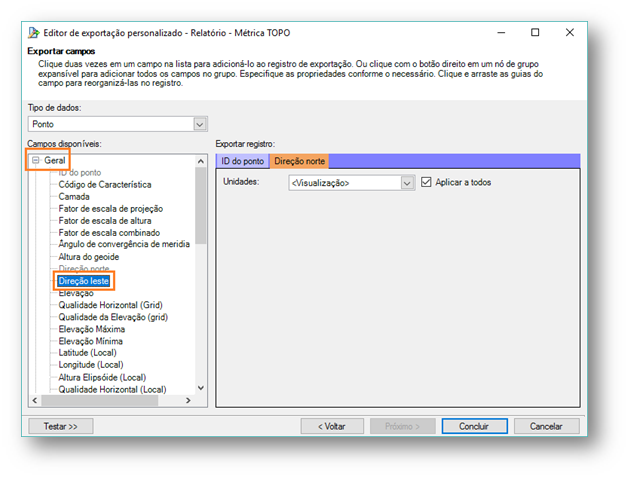Choose Código de Característica field
Screen dimensions: 630x479
(x=105, y=185)
